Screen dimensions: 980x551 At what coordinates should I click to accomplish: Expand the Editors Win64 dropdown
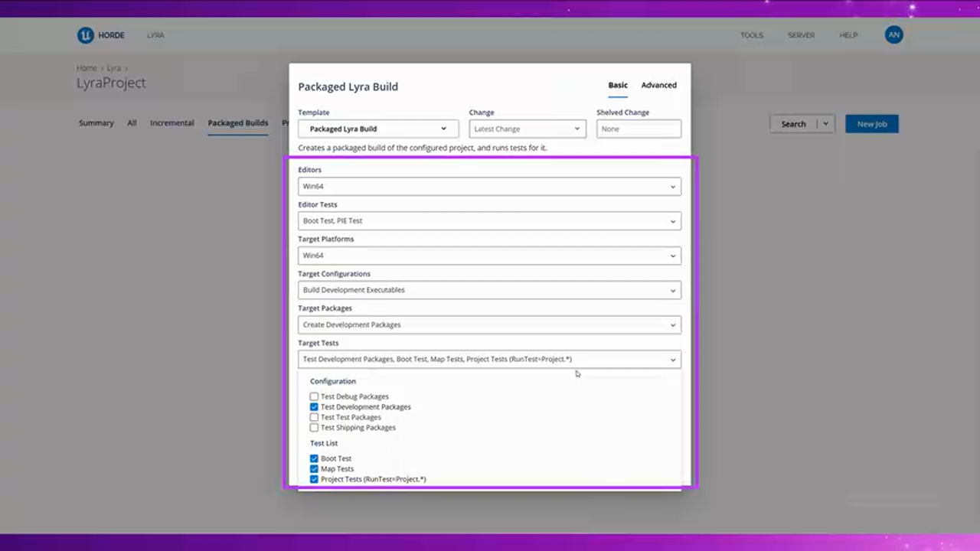click(x=489, y=187)
